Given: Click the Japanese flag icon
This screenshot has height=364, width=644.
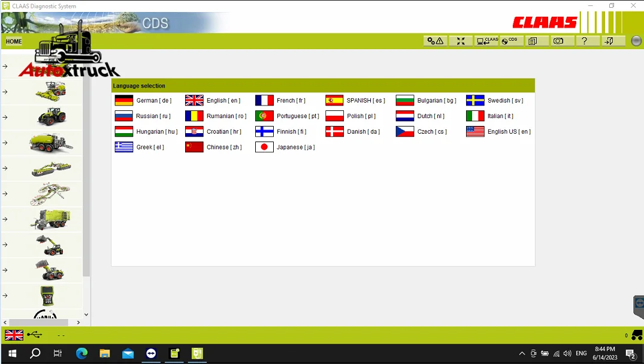Looking at the screenshot, I should coord(265,148).
